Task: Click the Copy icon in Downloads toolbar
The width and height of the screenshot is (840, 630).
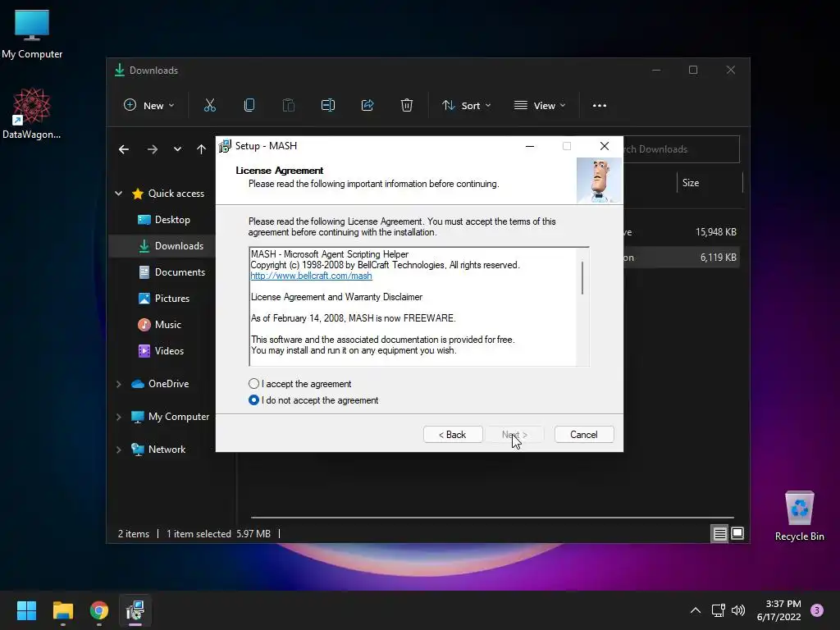Action: [x=249, y=106]
